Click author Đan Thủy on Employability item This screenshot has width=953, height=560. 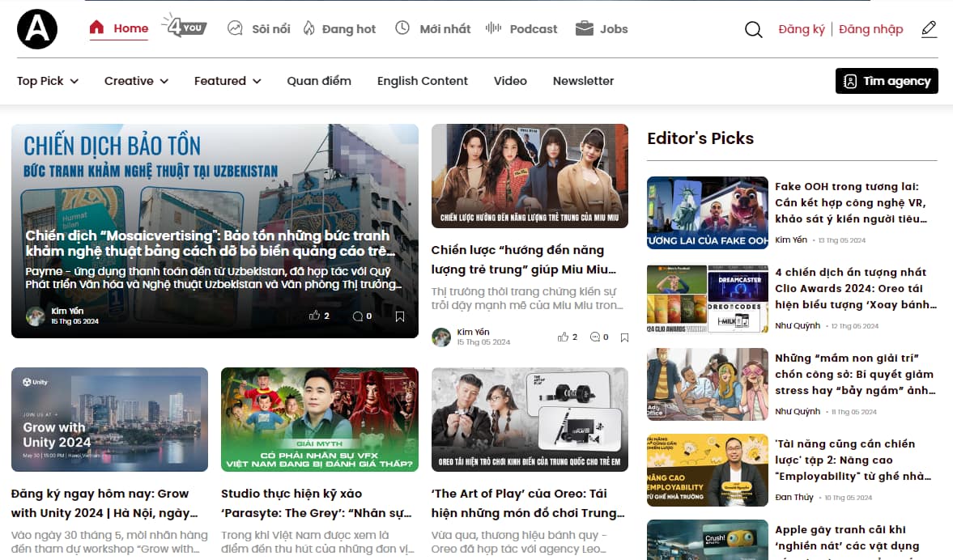793,497
